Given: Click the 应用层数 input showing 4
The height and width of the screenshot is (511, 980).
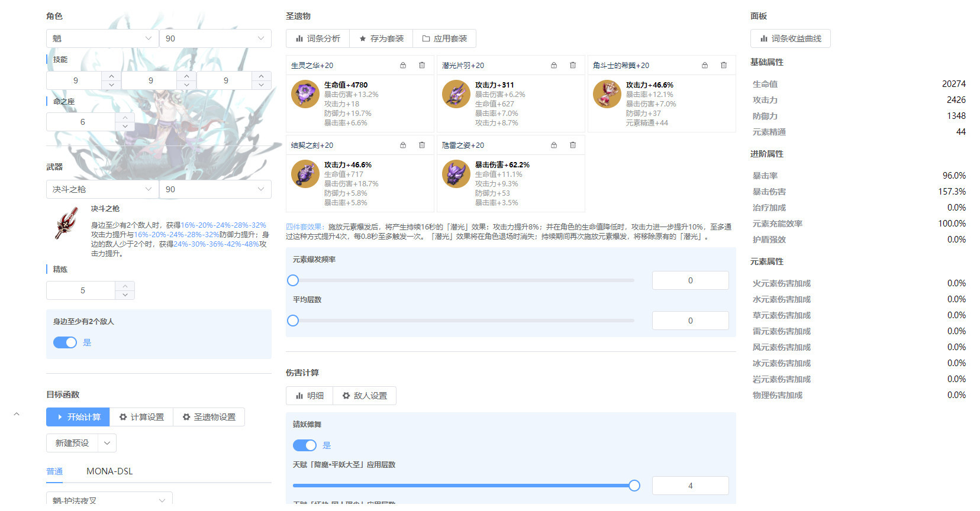Looking at the screenshot, I should point(691,486).
